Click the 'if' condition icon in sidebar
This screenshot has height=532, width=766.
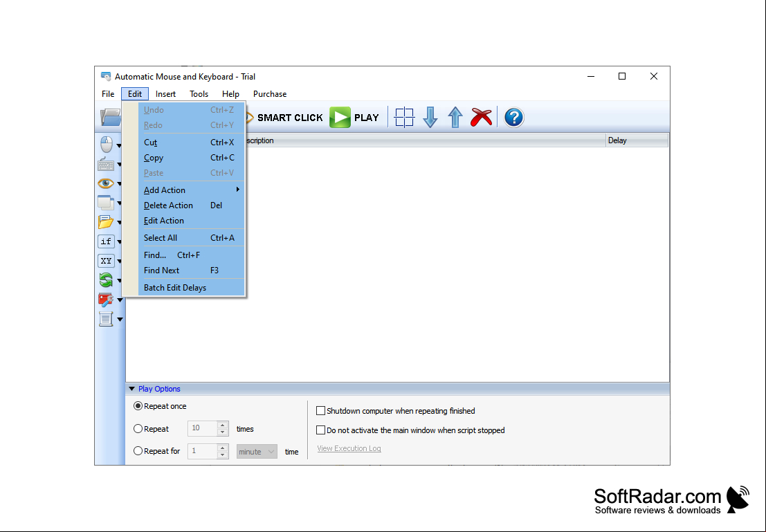[x=106, y=241]
